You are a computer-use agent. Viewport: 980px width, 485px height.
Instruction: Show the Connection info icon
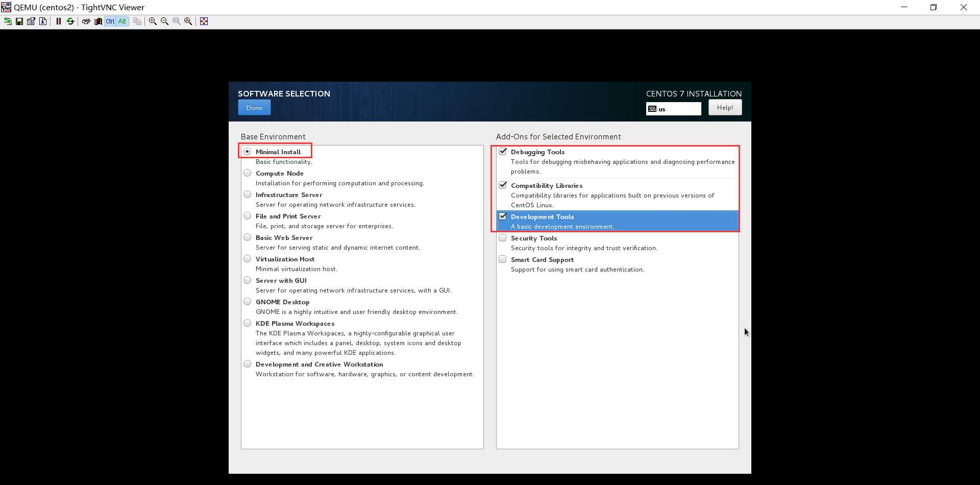pyautogui.click(x=43, y=21)
